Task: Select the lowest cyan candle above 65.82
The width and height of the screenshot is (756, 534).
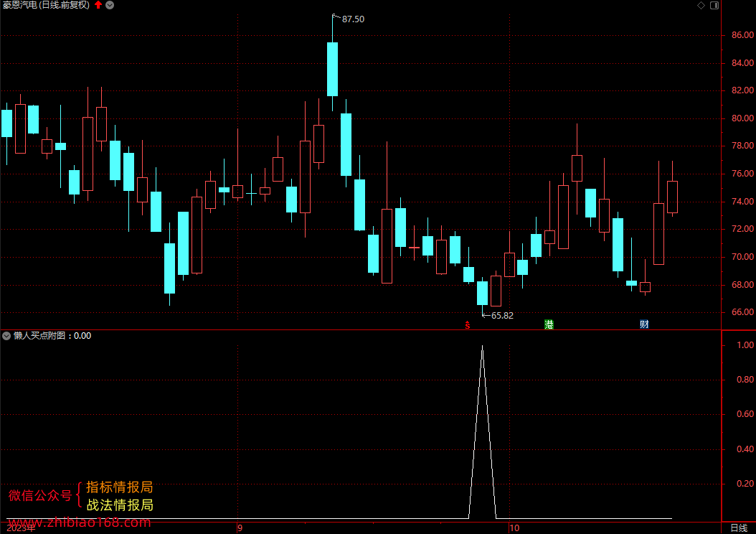Action: click(482, 294)
